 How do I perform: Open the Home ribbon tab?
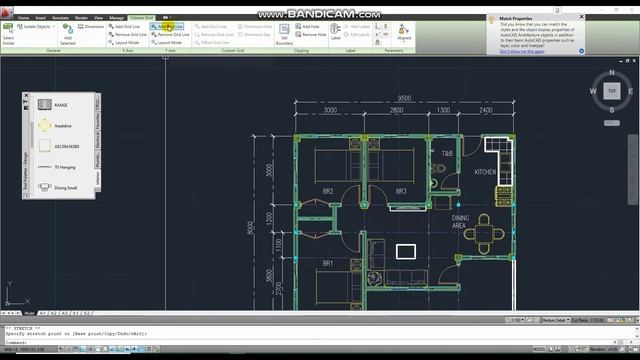pos(23,18)
